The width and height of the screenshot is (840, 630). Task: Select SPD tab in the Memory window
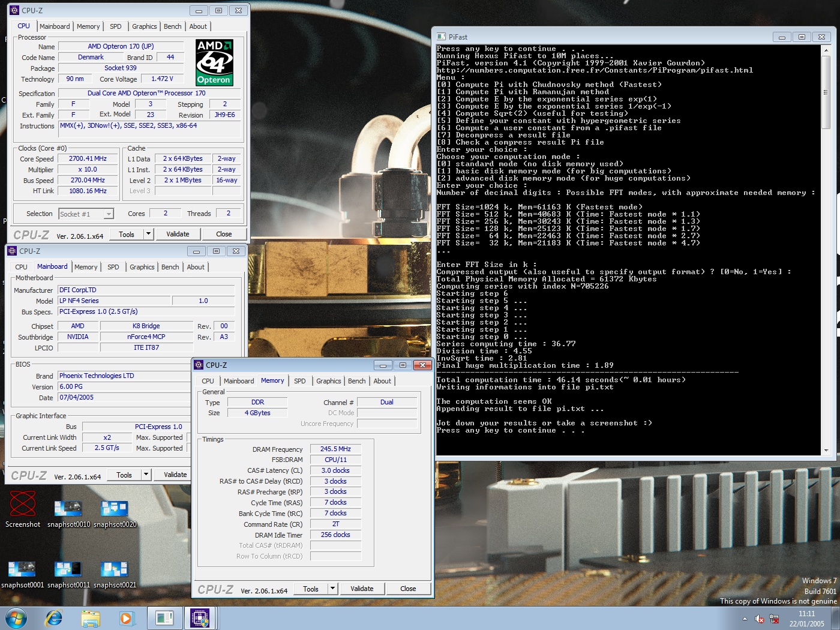click(300, 381)
